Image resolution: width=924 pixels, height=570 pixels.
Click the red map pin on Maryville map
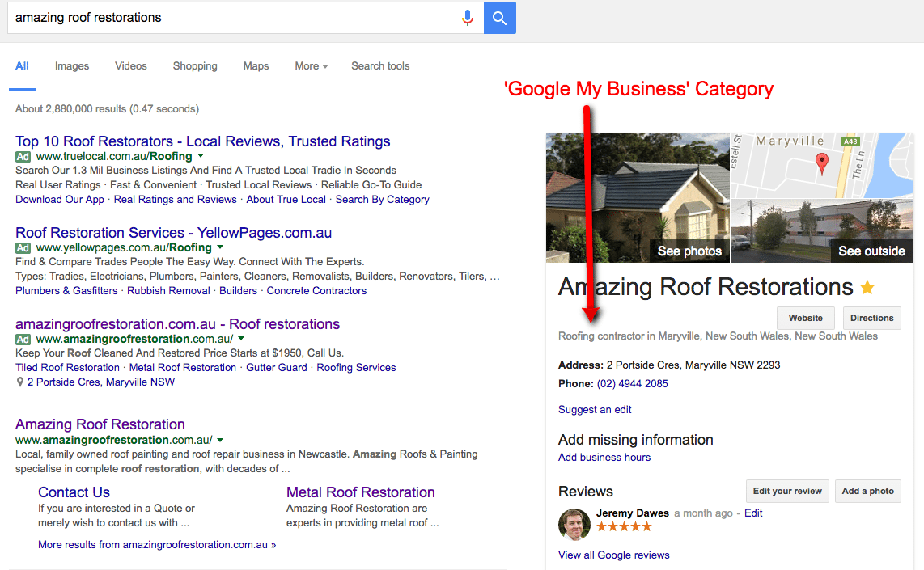(821, 163)
